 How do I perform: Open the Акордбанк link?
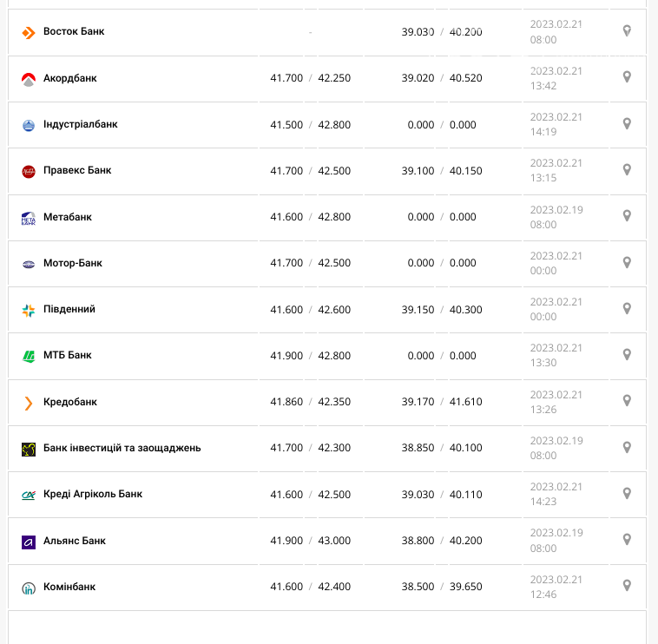[x=70, y=78]
